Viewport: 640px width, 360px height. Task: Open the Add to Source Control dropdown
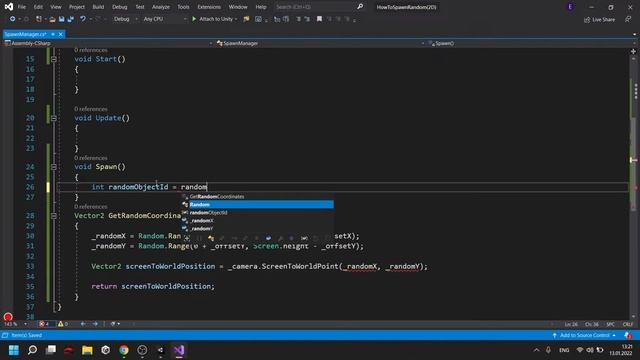pyautogui.click(x=584, y=335)
